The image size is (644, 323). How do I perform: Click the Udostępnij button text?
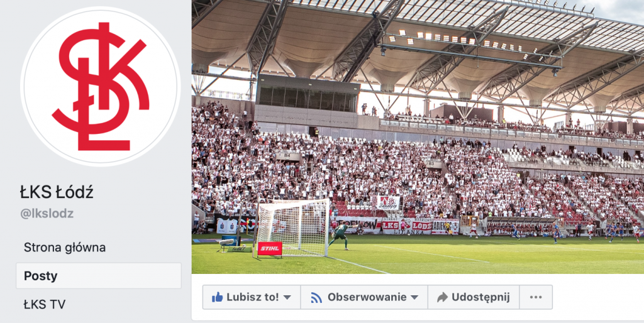(x=480, y=297)
